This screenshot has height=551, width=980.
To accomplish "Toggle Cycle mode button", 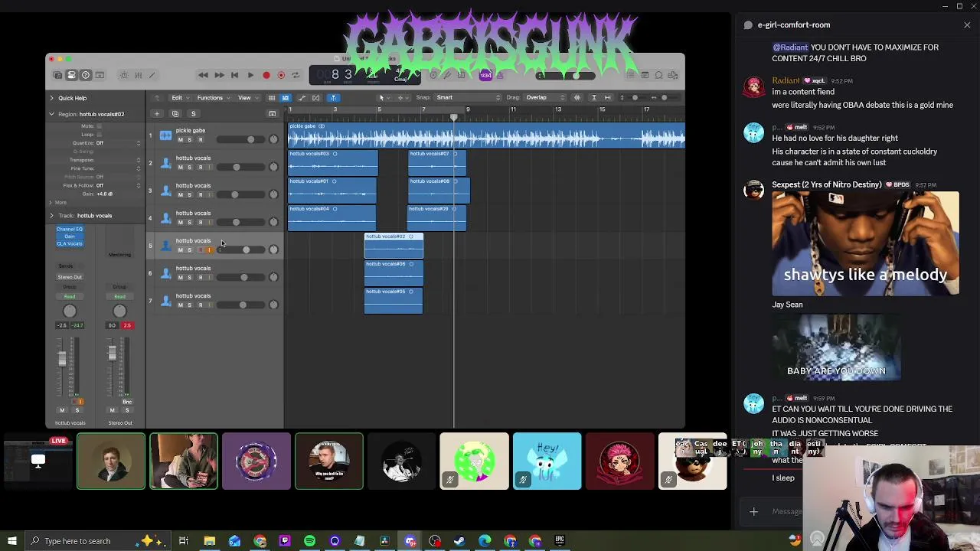I will (296, 75).
